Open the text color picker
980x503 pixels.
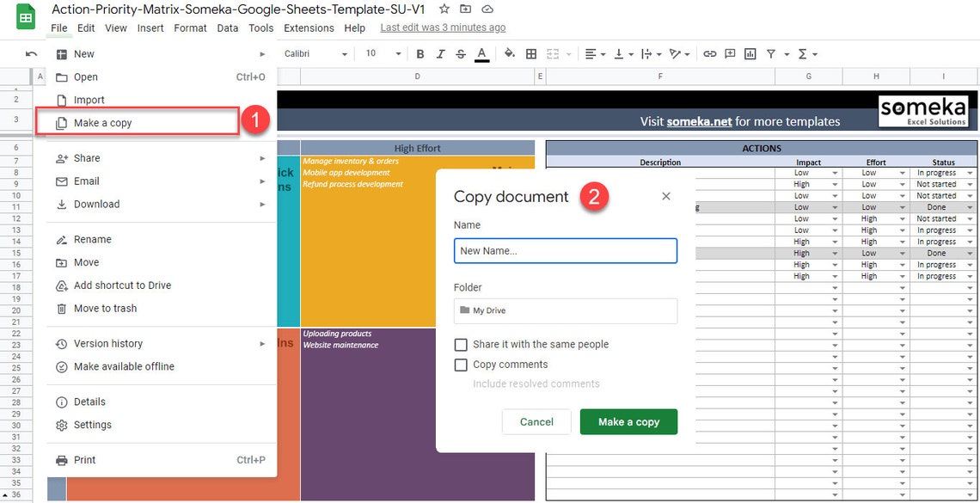[x=481, y=53]
